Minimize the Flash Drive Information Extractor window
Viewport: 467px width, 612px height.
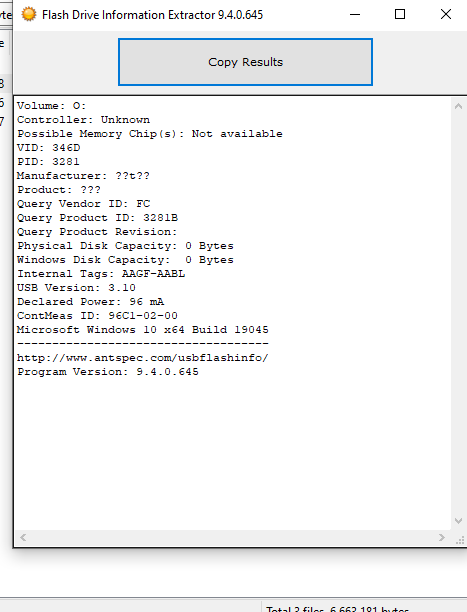(355, 14)
